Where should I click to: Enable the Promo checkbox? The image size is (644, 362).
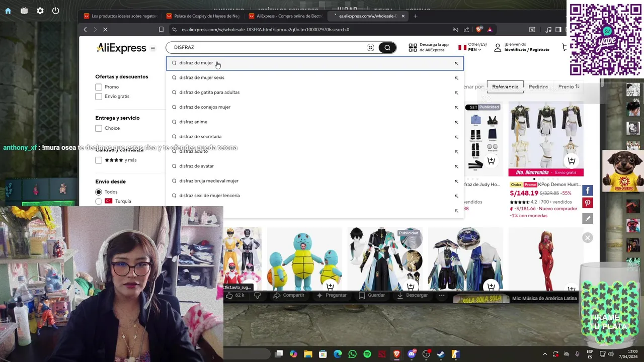[x=99, y=87]
